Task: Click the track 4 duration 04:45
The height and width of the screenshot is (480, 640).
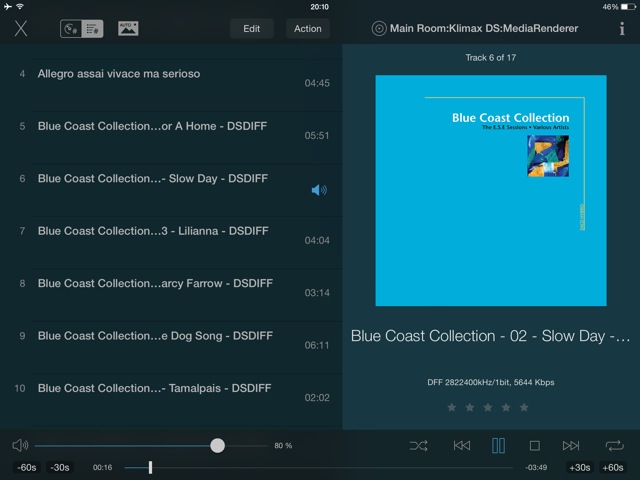Action: [317, 83]
